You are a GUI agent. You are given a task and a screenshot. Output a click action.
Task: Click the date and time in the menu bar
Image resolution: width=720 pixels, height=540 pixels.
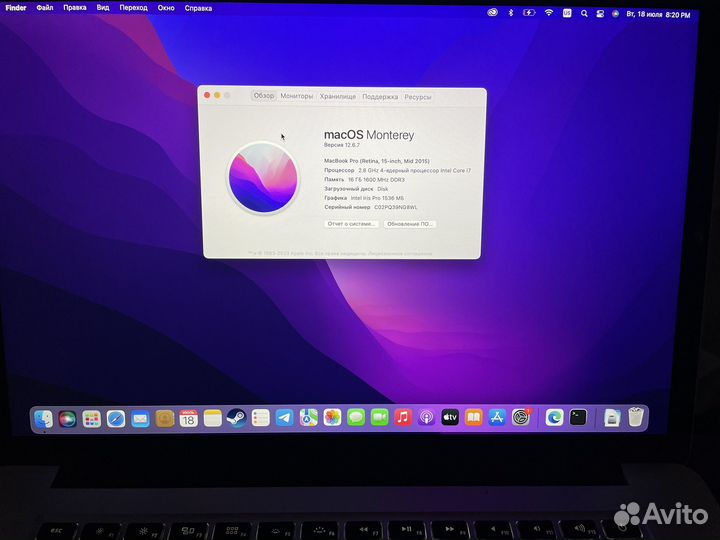(658, 15)
